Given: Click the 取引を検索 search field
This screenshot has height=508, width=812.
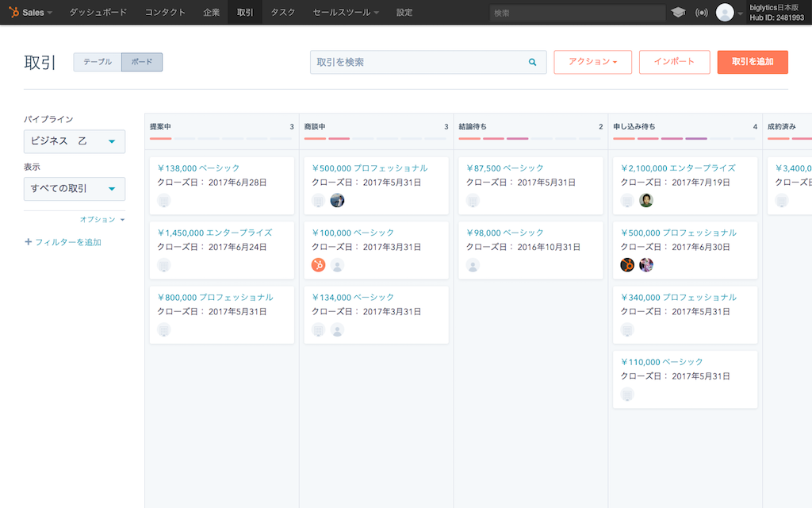Looking at the screenshot, I should [x=419, y=62].
